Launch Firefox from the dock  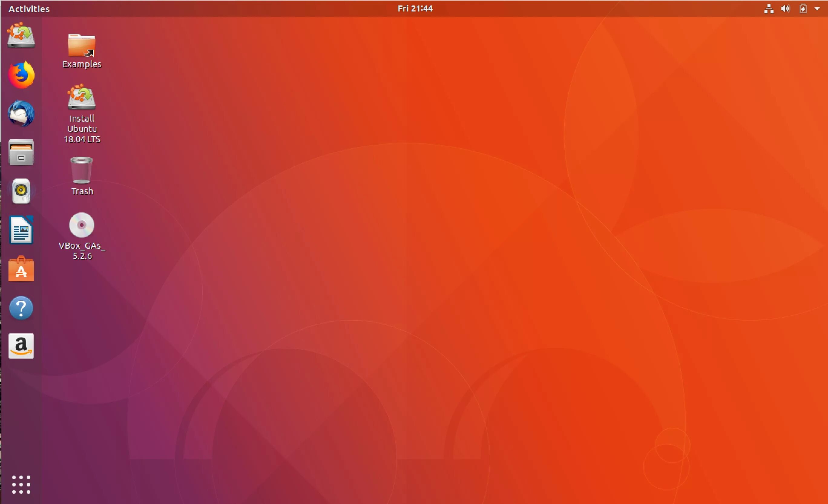point(21,75)
